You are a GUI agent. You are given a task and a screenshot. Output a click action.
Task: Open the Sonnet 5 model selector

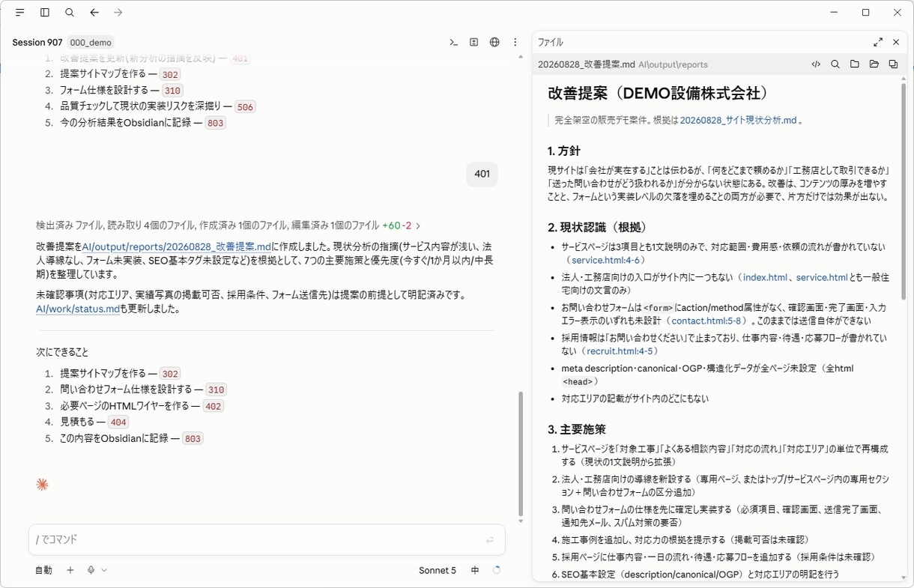click(x=438, y=570)
